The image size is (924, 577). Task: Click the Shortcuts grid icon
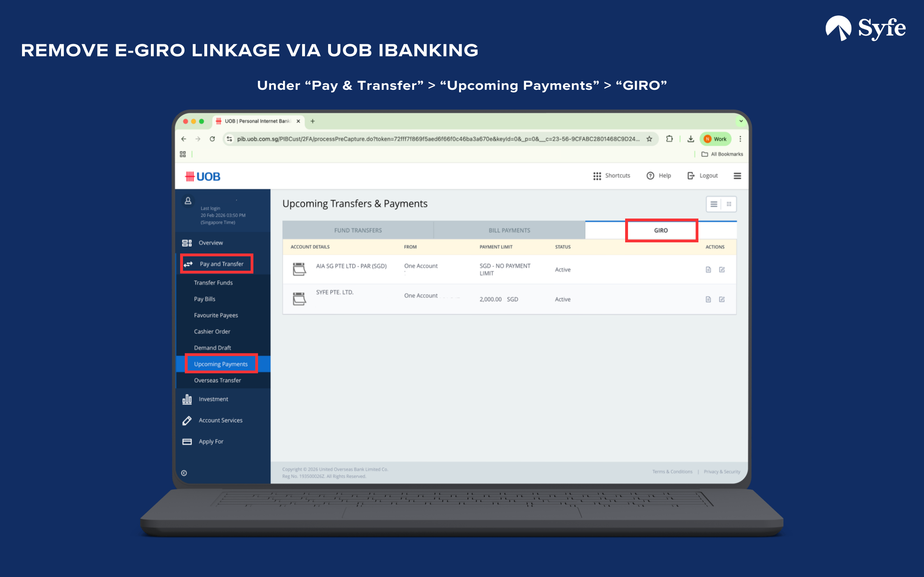pos(597,176)
